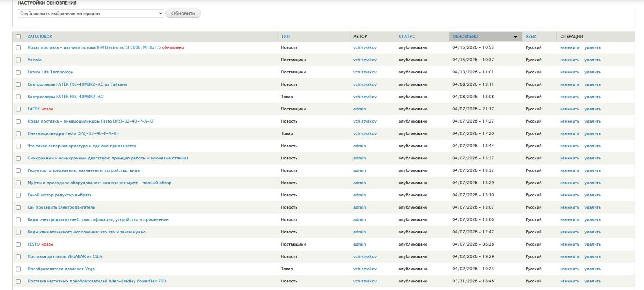Open the FESTO supplier title link
Viewport: 644px width, 290px height.
click(34, 244)
